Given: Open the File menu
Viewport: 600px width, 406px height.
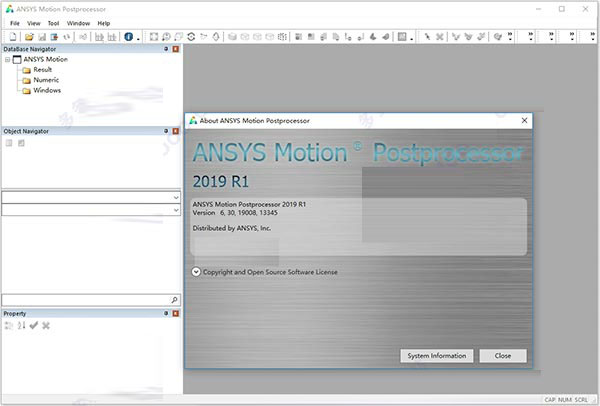Looking at the screenshot, I should point(15,23).
